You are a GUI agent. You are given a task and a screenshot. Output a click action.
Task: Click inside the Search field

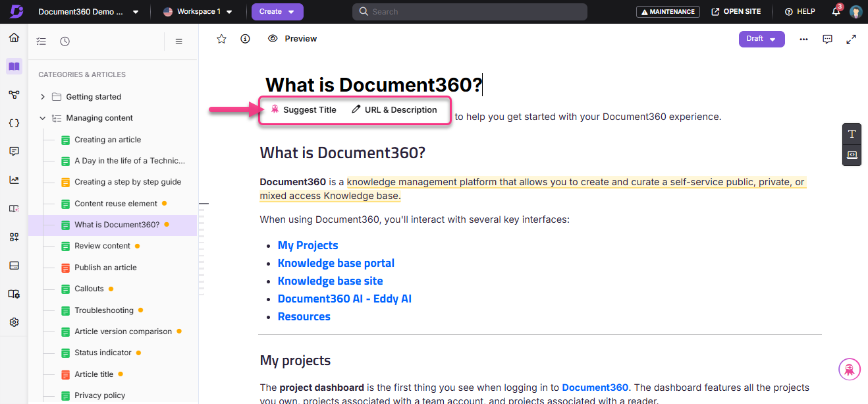[469, 11]
